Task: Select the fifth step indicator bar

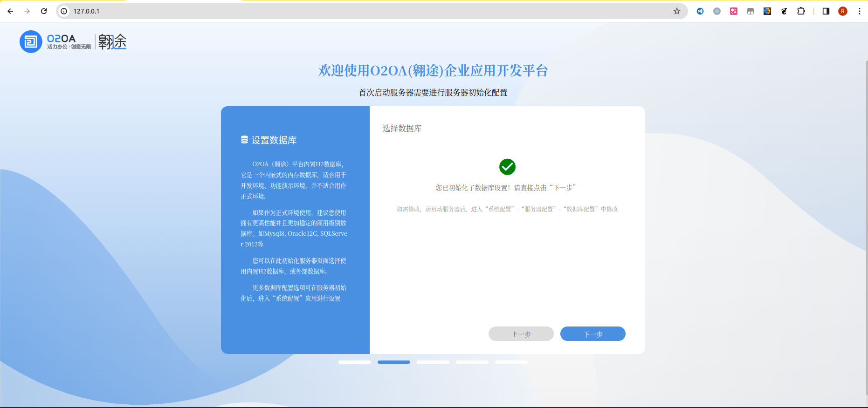Action: click(511, 362)
